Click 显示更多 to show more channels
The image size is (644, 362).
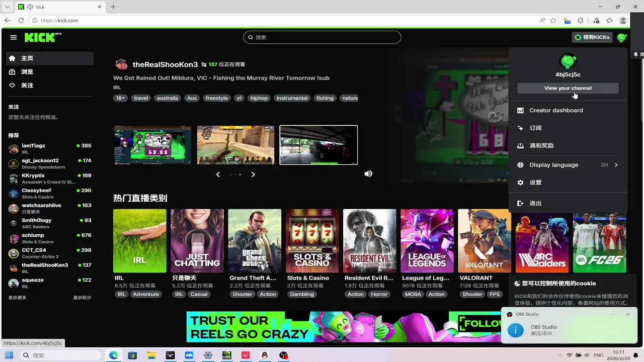(x=17, y=298)
